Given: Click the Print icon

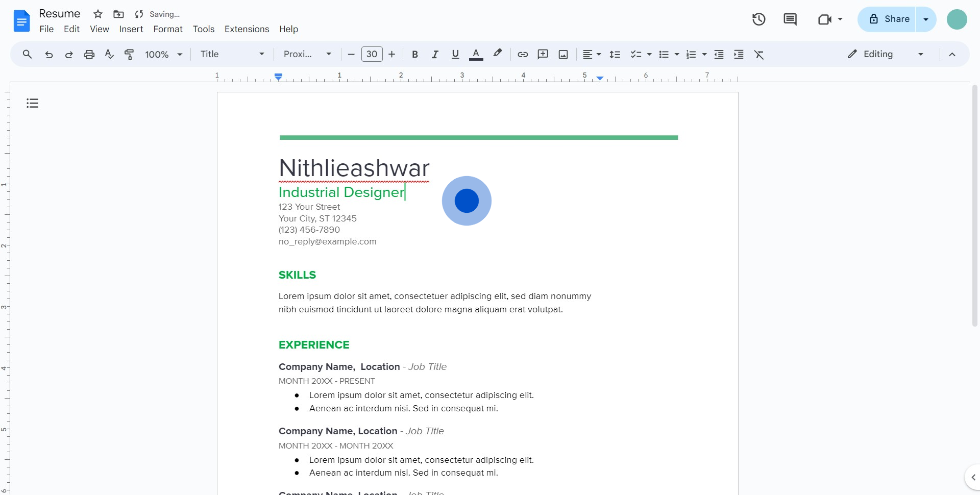Looking at the screenshot, I should click(x=89, y=55).
